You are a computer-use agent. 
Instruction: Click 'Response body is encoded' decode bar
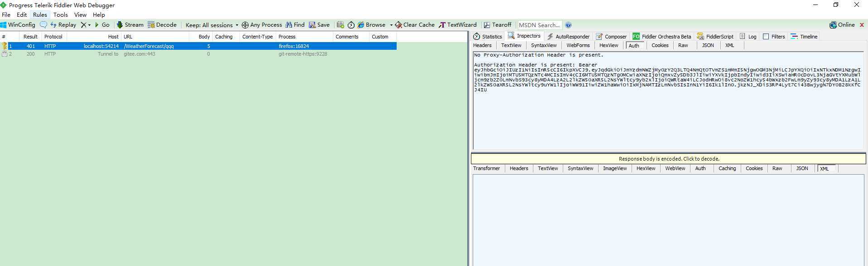point(668,159)
